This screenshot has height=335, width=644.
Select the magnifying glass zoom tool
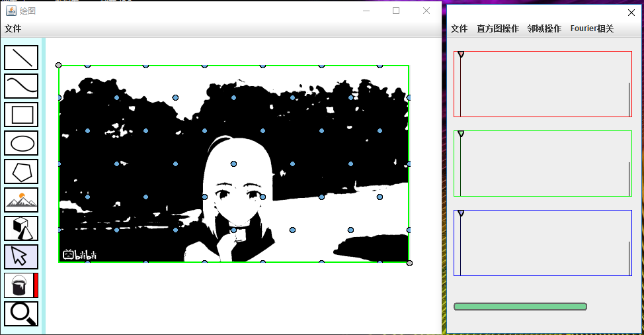click(21, 314)
